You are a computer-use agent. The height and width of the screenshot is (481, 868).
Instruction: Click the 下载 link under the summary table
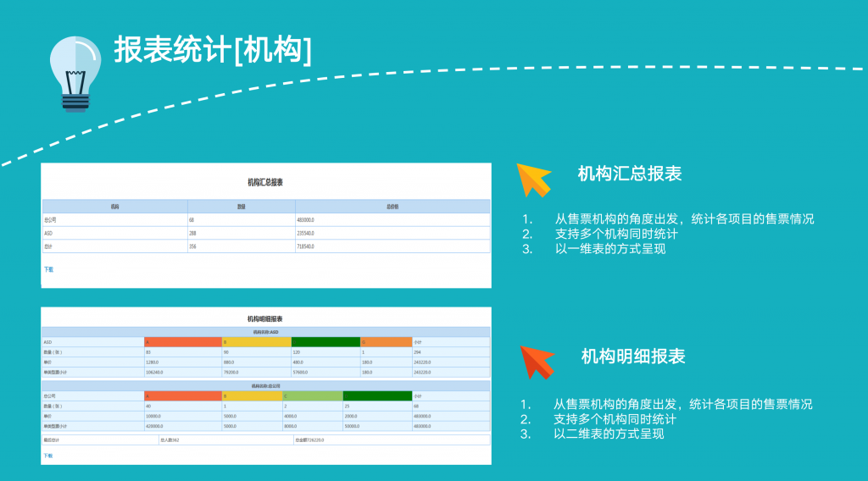[48, 269]
